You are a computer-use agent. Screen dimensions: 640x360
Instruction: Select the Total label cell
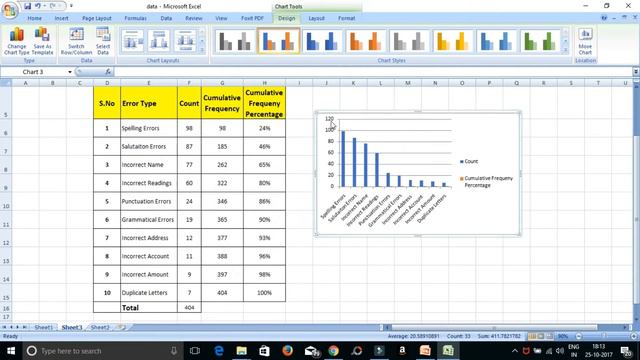point(149,308)
